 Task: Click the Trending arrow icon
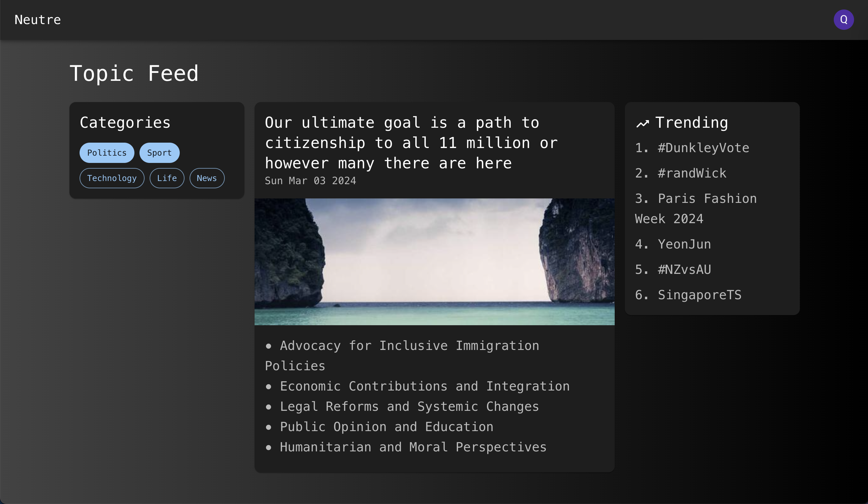[x=642, y=123]
